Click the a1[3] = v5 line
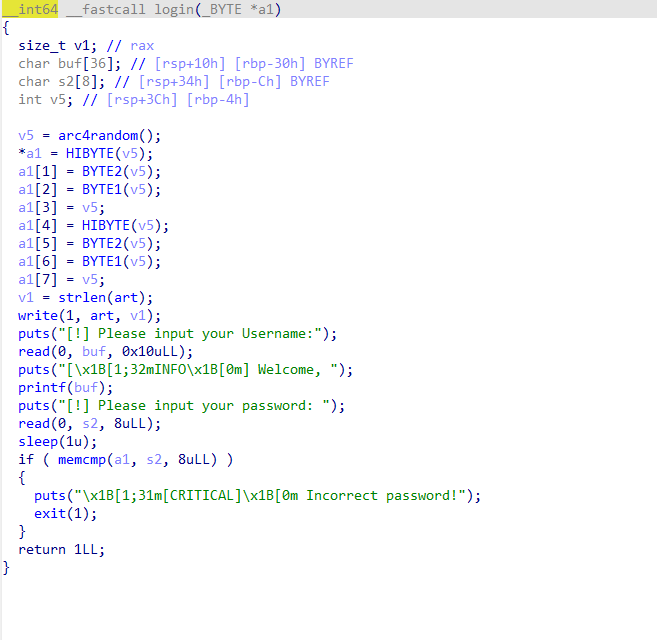The height and width of the screenshot is (640, 657). pyautogui.click(x=62, y=207)
